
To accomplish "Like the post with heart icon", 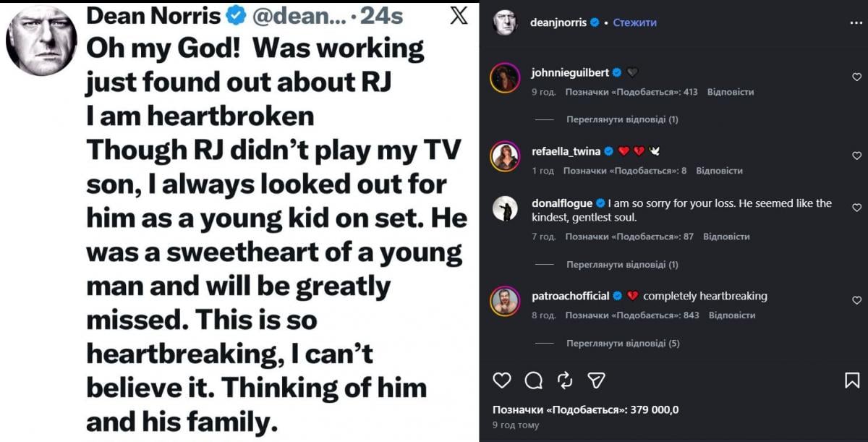I will coord(501,381).
